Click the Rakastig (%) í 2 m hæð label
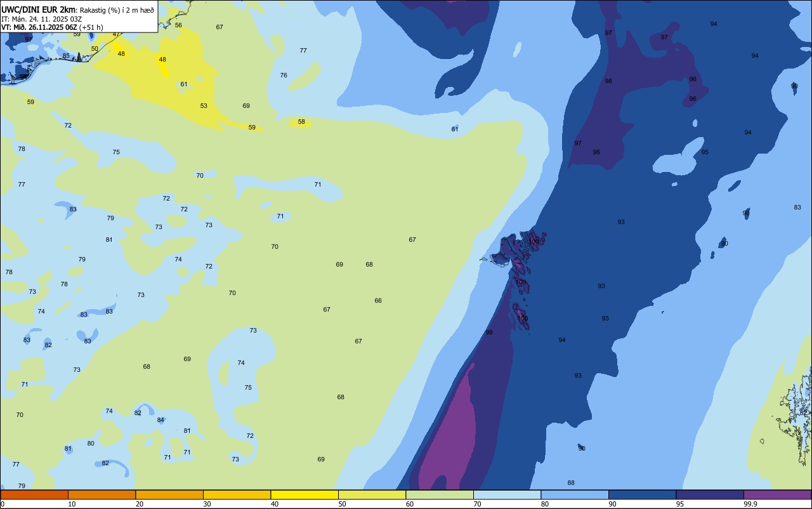Viewport: 812px width, 509px height. coord(117,10)
